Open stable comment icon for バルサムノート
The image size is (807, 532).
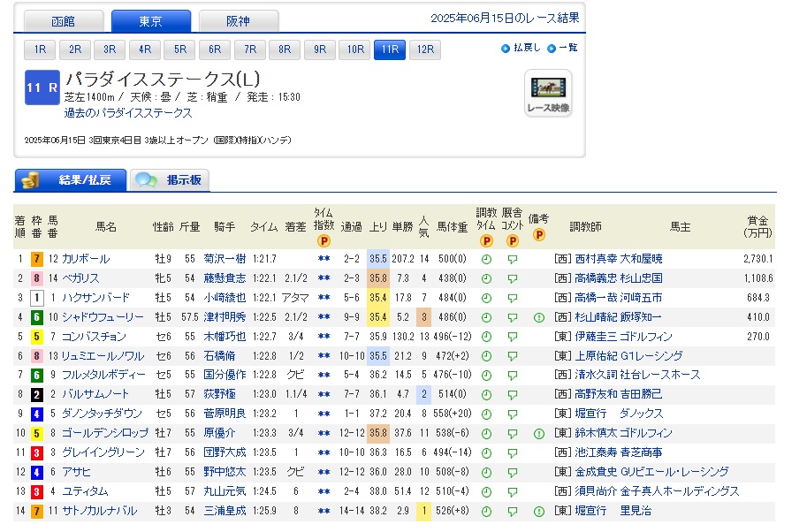(x=512, y=395)
